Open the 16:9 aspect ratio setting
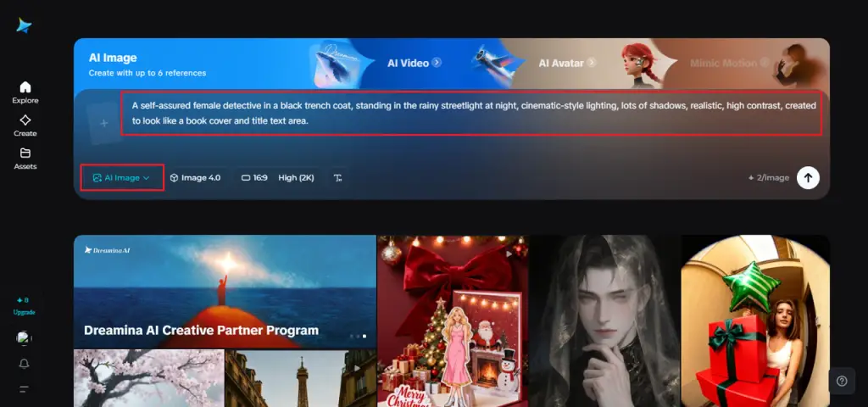This screenshot has width=868, height=407. (254, 178)
